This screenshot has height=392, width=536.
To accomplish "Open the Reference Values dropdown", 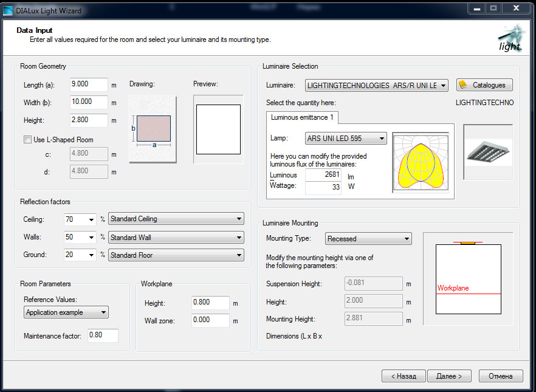I will [66, 312].
